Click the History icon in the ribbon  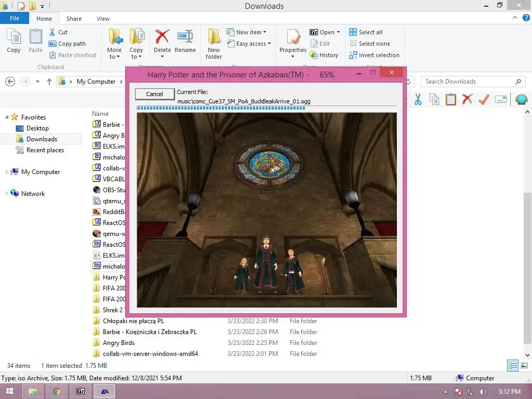click(x=314, y=55)
